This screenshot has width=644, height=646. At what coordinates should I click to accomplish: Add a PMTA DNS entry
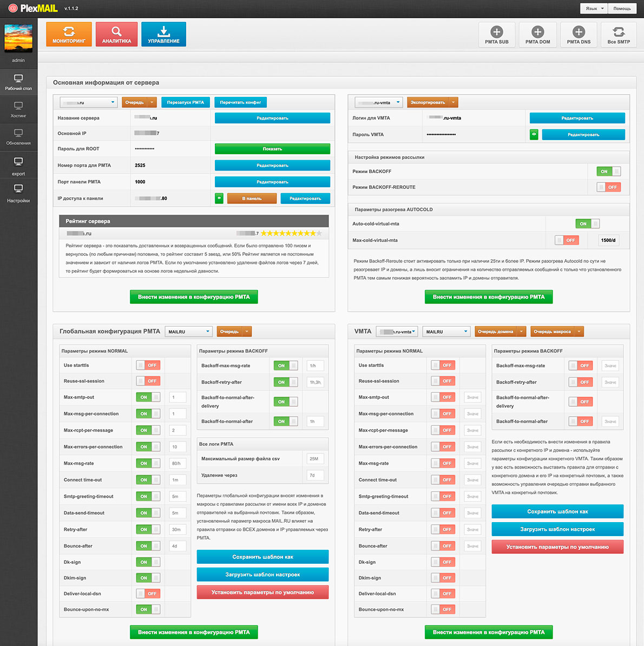point(579,35)
